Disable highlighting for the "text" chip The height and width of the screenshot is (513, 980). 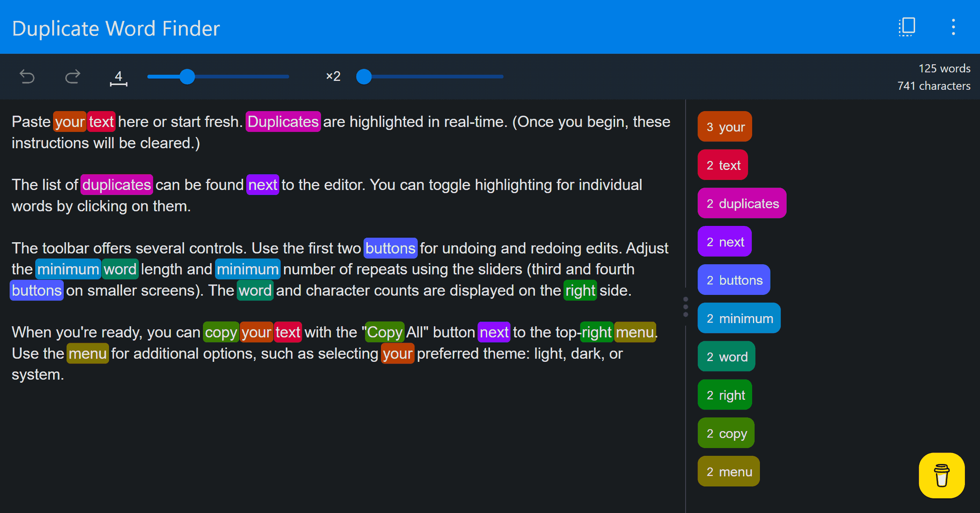722,165
